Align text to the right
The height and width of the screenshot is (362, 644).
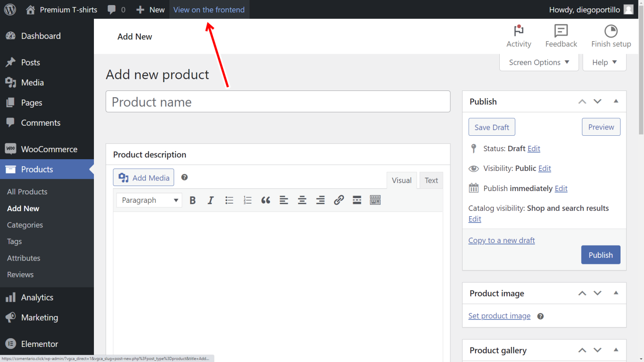tap(320, 200)
